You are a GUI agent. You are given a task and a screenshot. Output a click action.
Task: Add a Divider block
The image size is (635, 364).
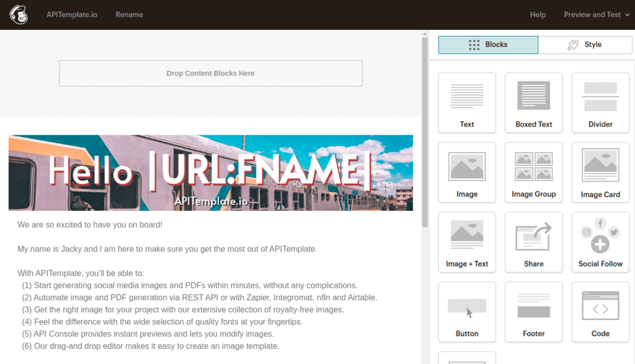coord(600,103)
